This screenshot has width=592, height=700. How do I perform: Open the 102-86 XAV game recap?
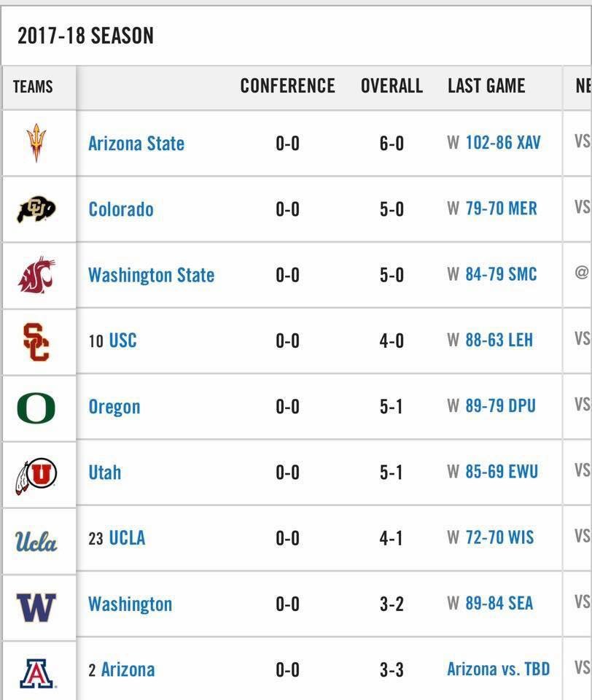click(503, 142)
